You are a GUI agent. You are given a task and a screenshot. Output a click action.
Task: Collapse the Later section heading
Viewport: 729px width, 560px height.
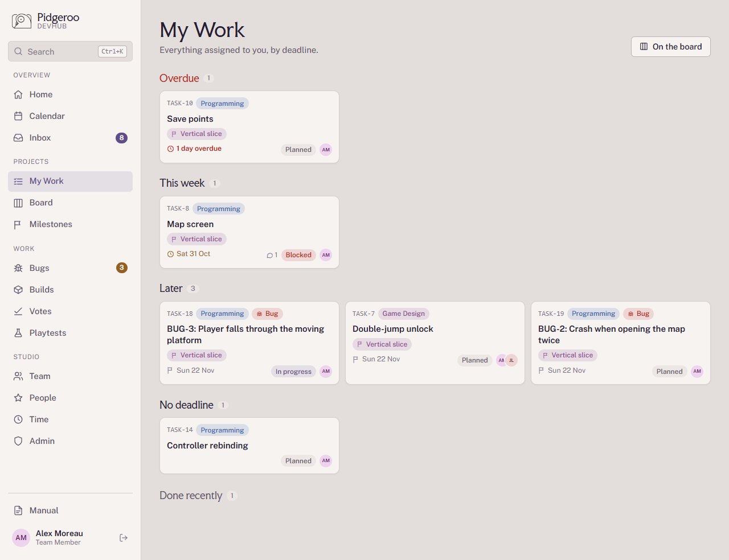coord(171,289)
